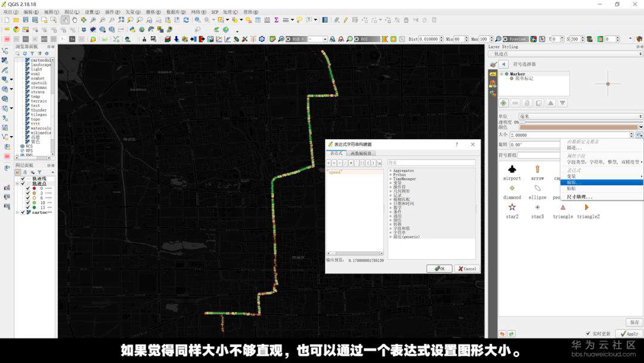Screen dimensions: 644x363
Task: Click the back arrow in symbol selector
Action: point(503,64)
